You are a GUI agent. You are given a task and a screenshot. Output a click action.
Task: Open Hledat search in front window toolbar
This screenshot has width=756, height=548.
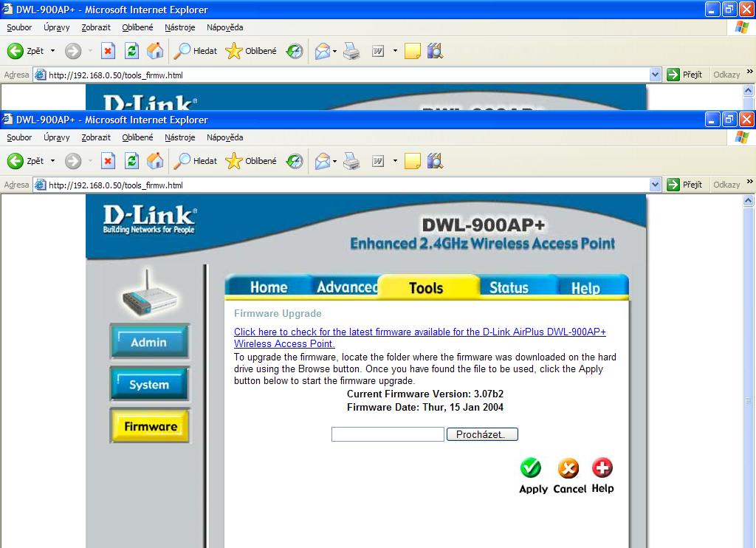tap(195, 161)
